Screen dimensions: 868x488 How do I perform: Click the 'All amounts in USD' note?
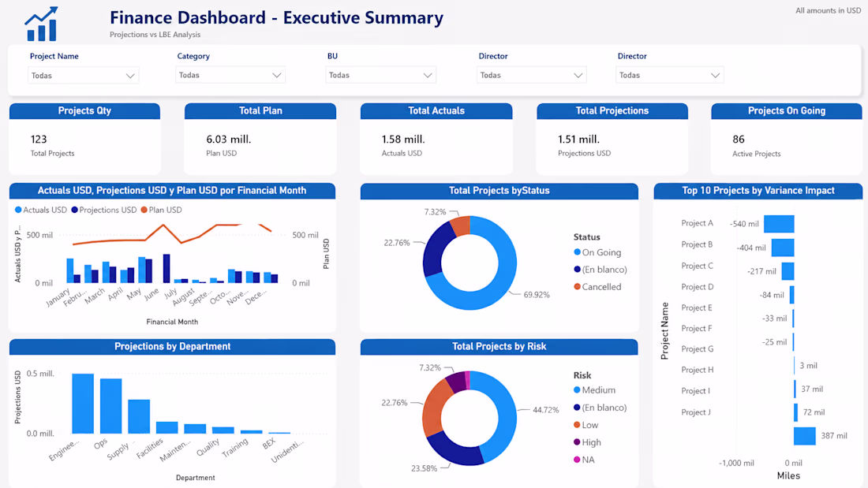(828, 10)
